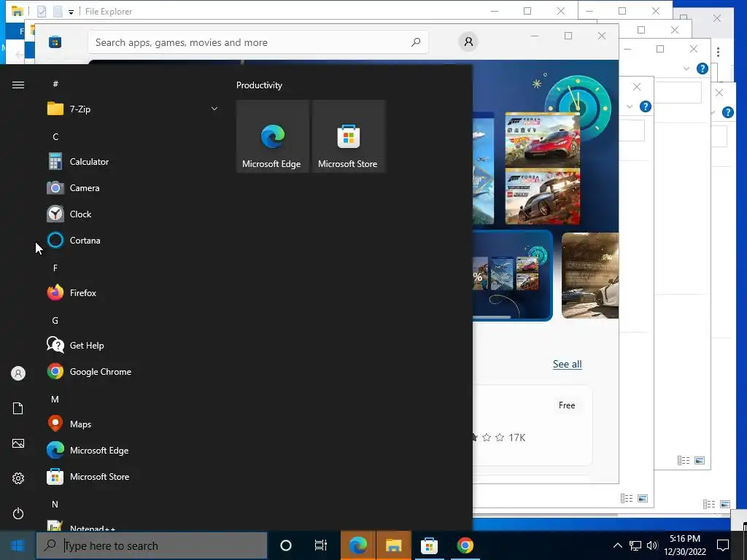This screenshot has width=747, height=560.
Task: Switch to Google Chrome on the taskbar
Action: click(x=465, y=545)
